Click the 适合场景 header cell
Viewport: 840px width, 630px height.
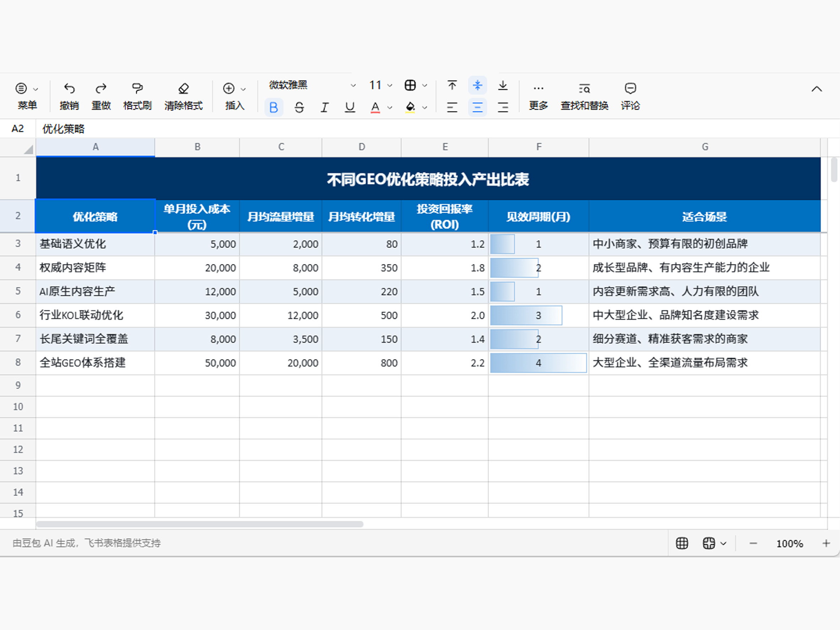pyautogui.click(x=705, y=216)
